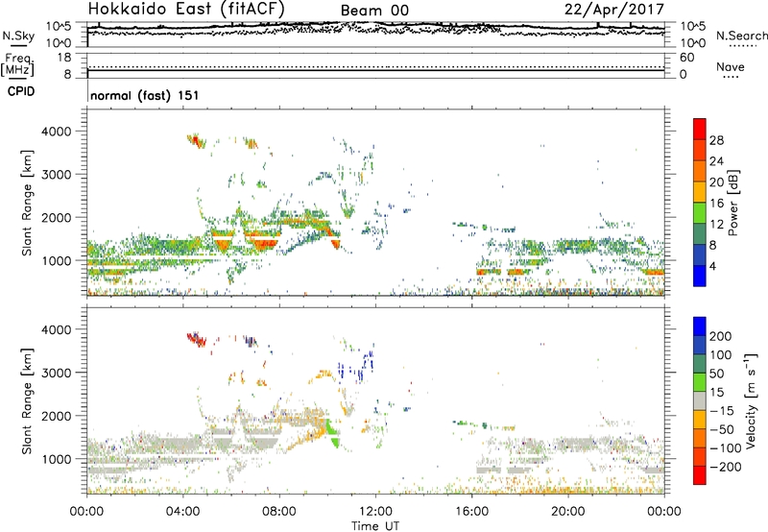This screenshot has width=768, height=532.
Task: Click the 'Hokkaido East (fitACF)' title
Action: click(x=186, y=9)
